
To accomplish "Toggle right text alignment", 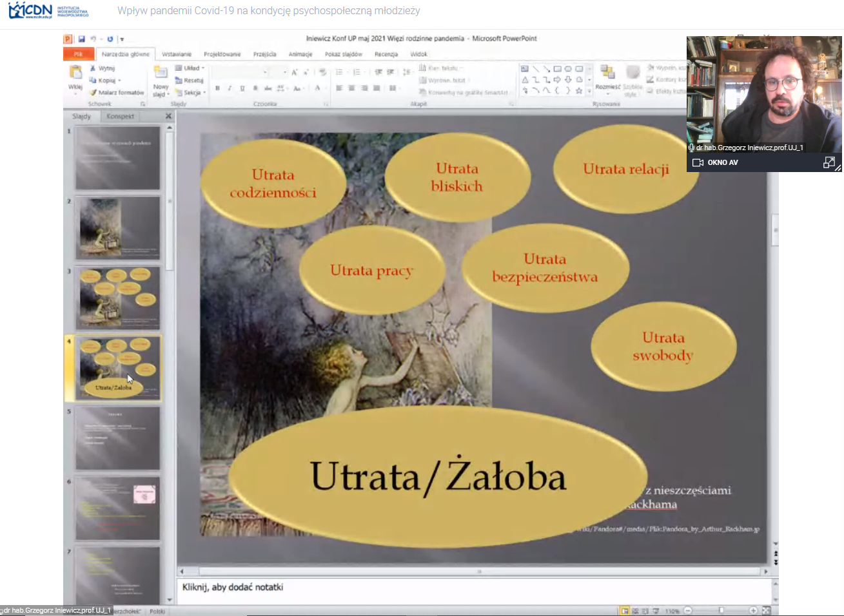I will tap(364, 88).
